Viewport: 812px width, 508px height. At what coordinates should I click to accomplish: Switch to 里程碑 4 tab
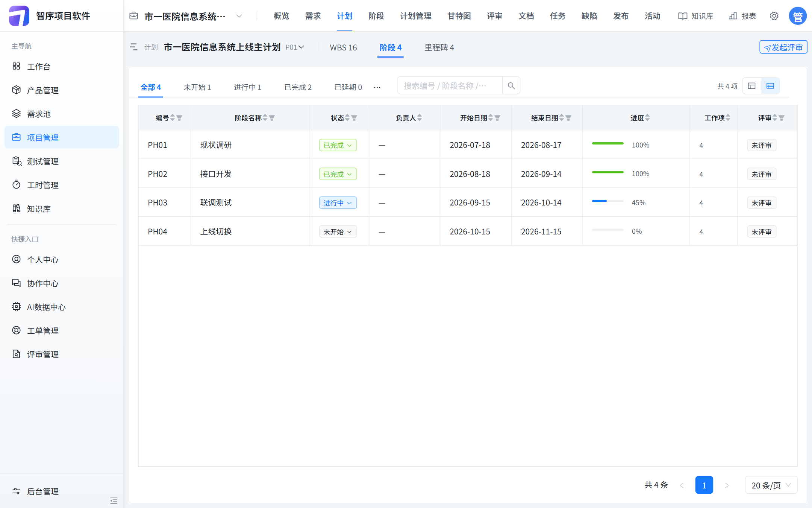pos(439,47)
